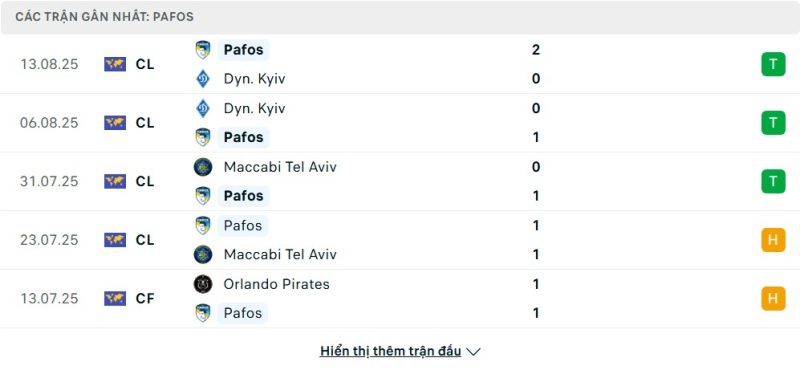Click the world flag icon in the 13.08.25 row
The height and width of the screenshot is (374, 800).
pos(115,64)
